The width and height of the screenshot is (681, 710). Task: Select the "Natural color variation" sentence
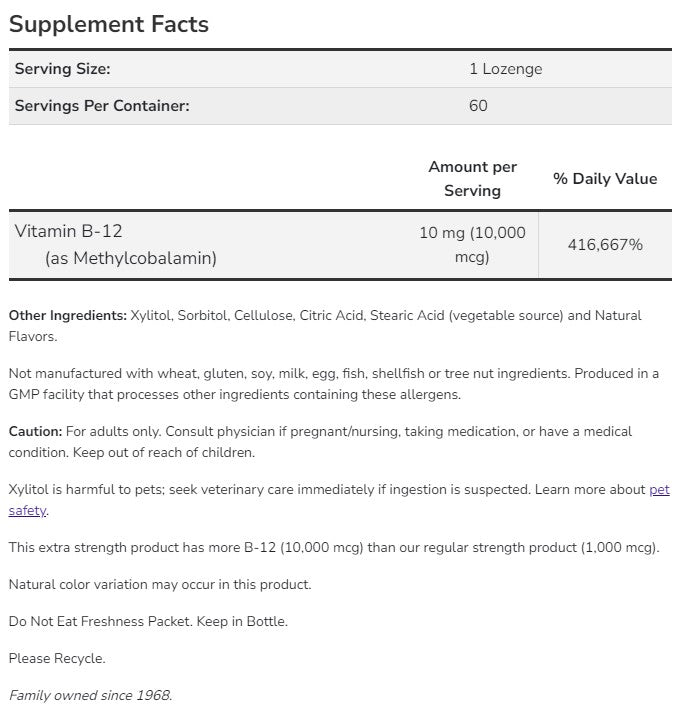160,584
